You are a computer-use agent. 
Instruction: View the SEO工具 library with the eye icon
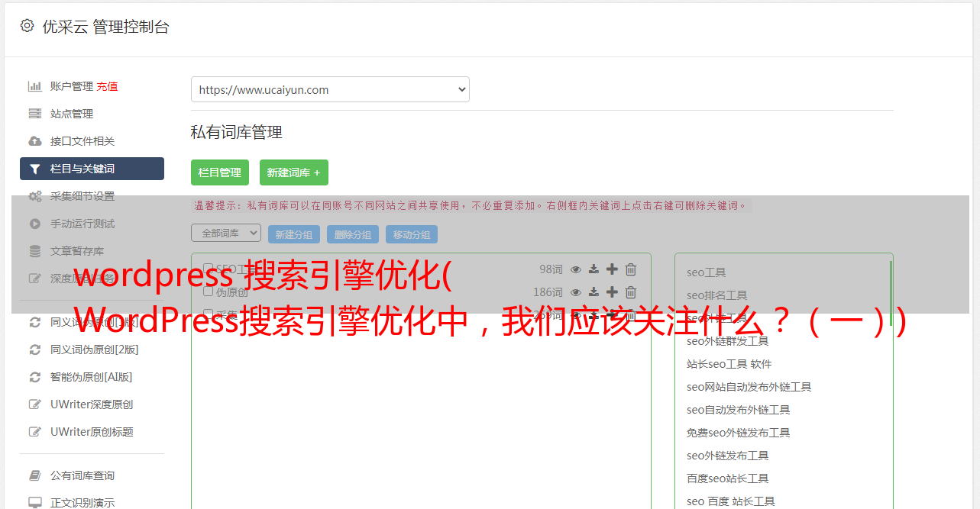coord(576,269)
